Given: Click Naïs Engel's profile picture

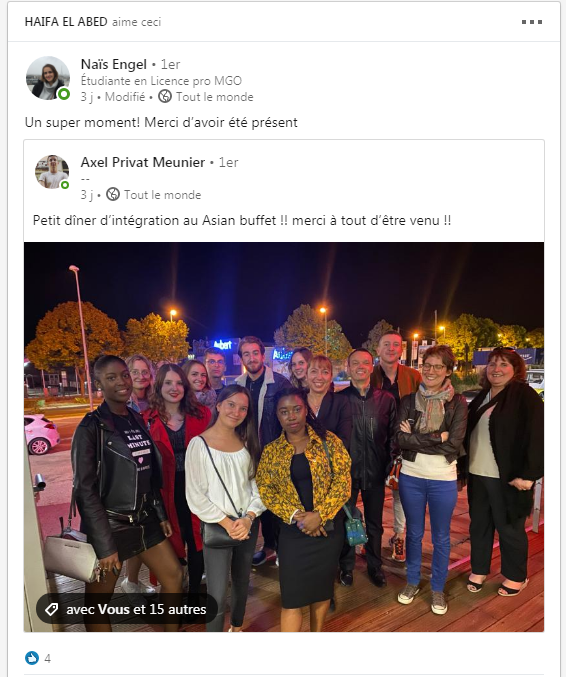Looking at the screenshot, I should coord(47,78).
